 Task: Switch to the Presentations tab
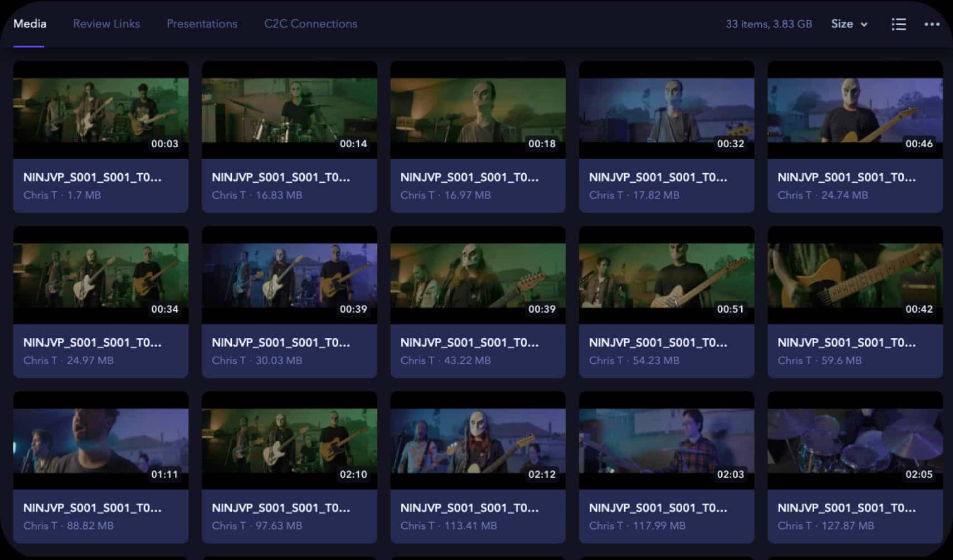[x=202, y=24]
